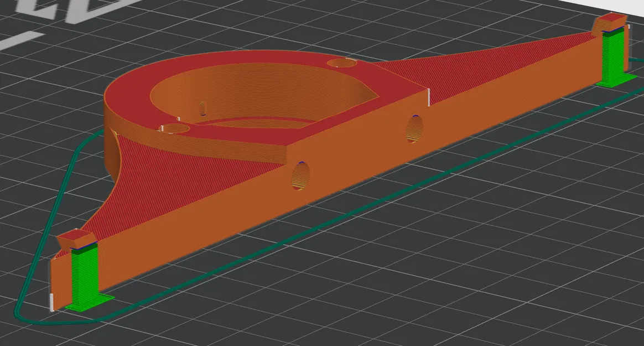This screenshot has width=644, height=346.
Task: Click the right round hole in the orange front wall
Action: point(414,129)
